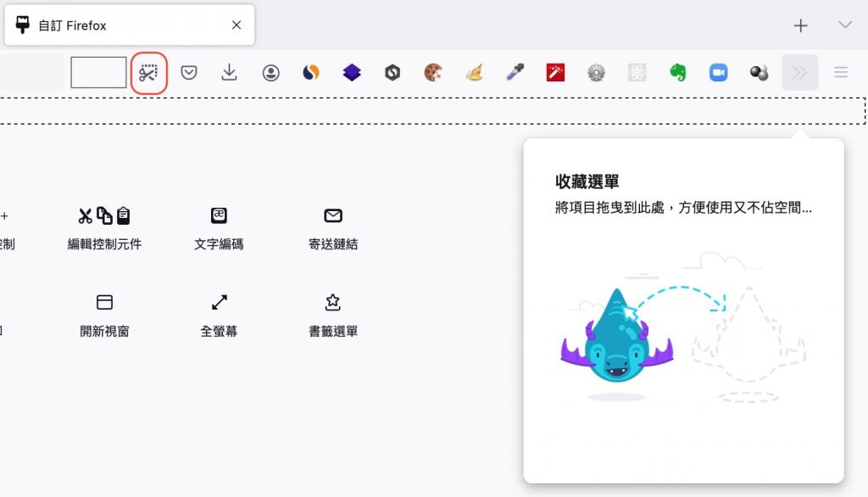Click the orange and blue swirl extension icon
This screenshot has height=497, width=868.
[x=311, y=73]
